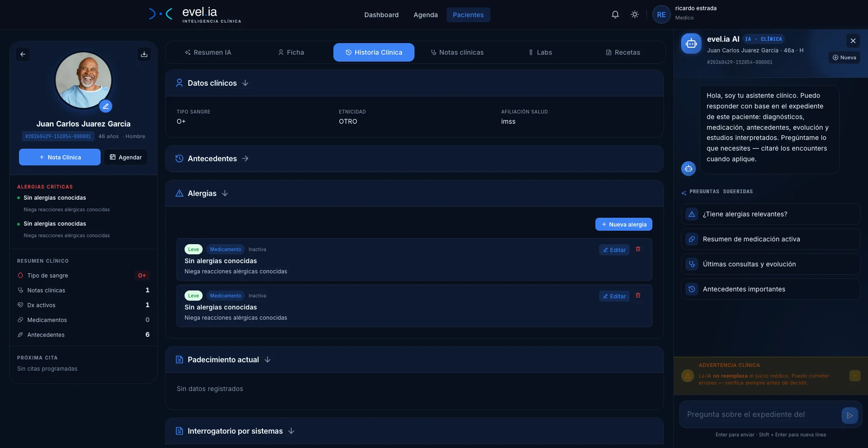Open RE user avatar menu

(661, 14)
